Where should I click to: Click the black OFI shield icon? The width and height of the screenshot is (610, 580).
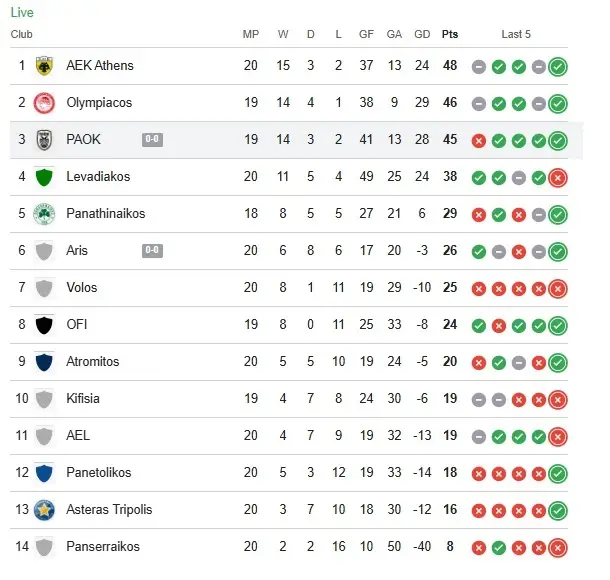[43, 325]
